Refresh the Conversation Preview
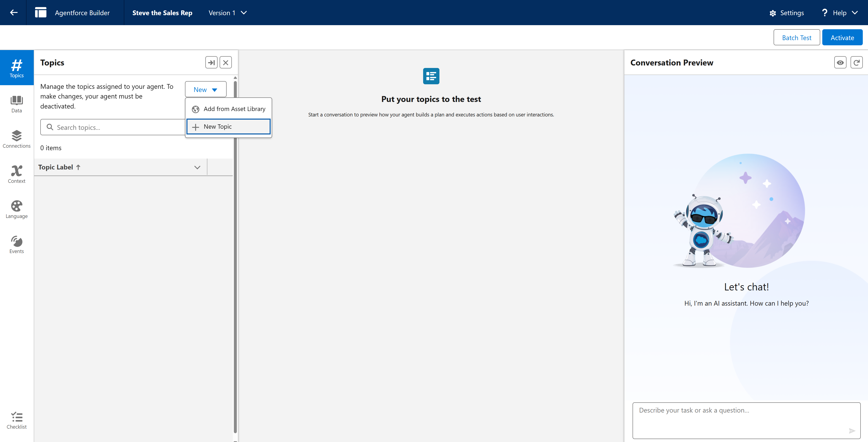 (856, 63)
